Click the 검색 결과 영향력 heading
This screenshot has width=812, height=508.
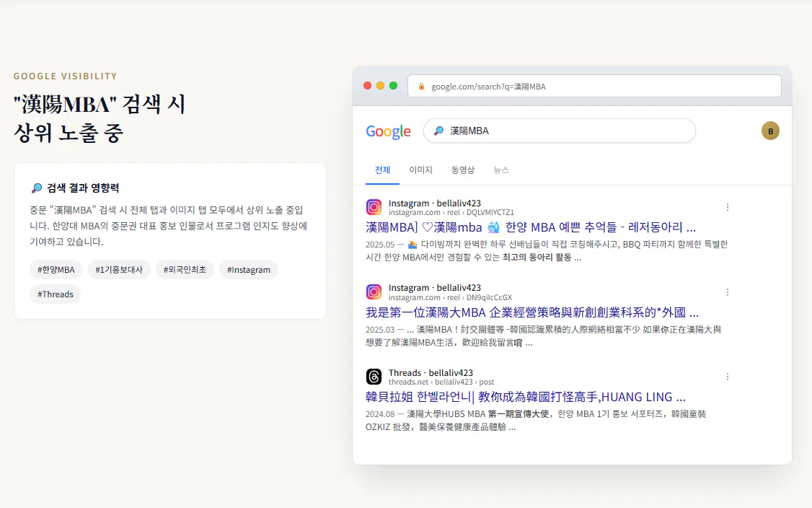83,188
